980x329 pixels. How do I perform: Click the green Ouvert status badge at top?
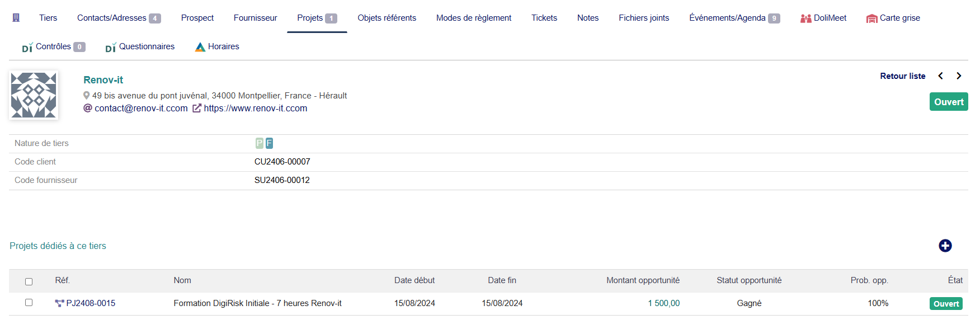[x=949, y=102]
